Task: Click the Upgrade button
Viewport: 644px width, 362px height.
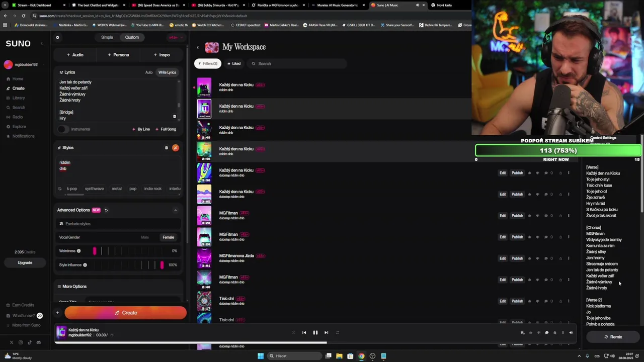Action: [x=25, y=262]
